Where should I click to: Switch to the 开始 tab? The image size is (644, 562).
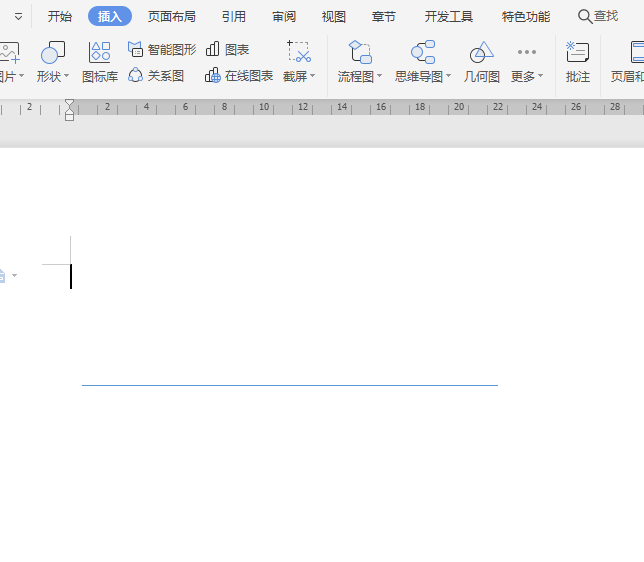(x=60, y=16)
